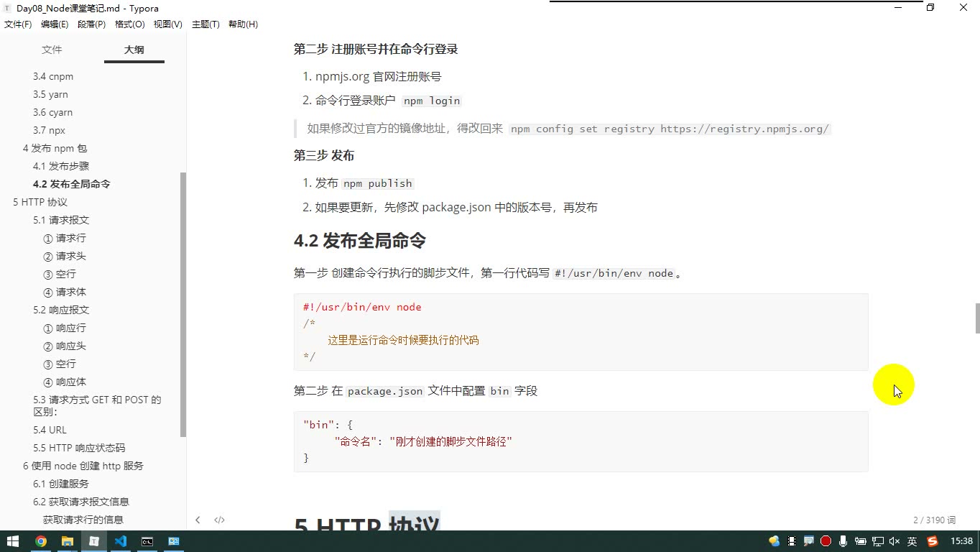Click the outline sidebar scrollbar thumb
Screen dimensions: 980x552
pyautogui.click(x=183, y=304)
